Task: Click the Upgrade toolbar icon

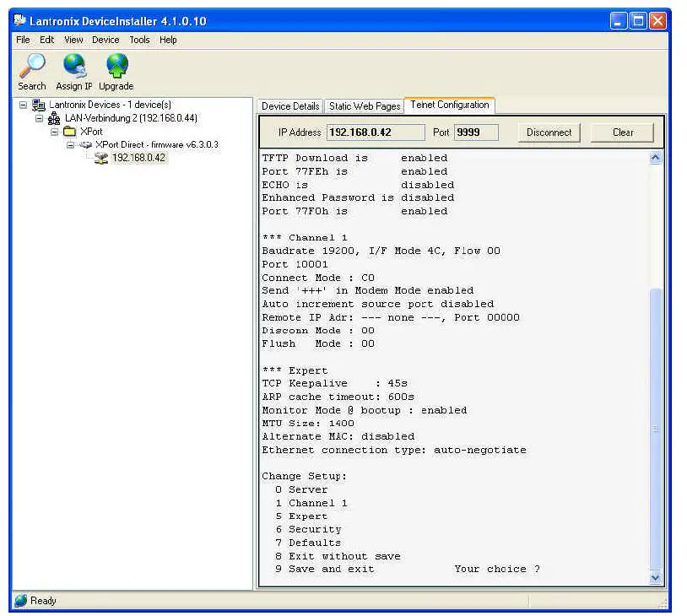Action: (x=116, y=66)
